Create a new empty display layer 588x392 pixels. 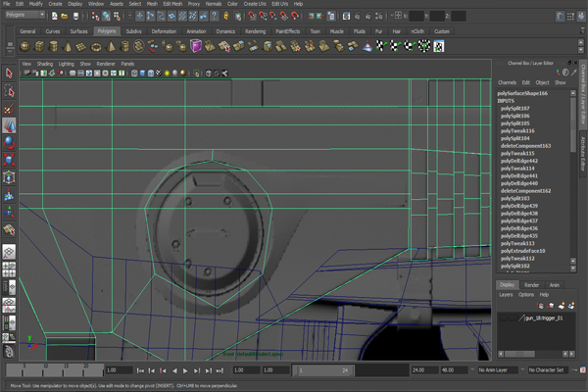(x=562, y=306)
